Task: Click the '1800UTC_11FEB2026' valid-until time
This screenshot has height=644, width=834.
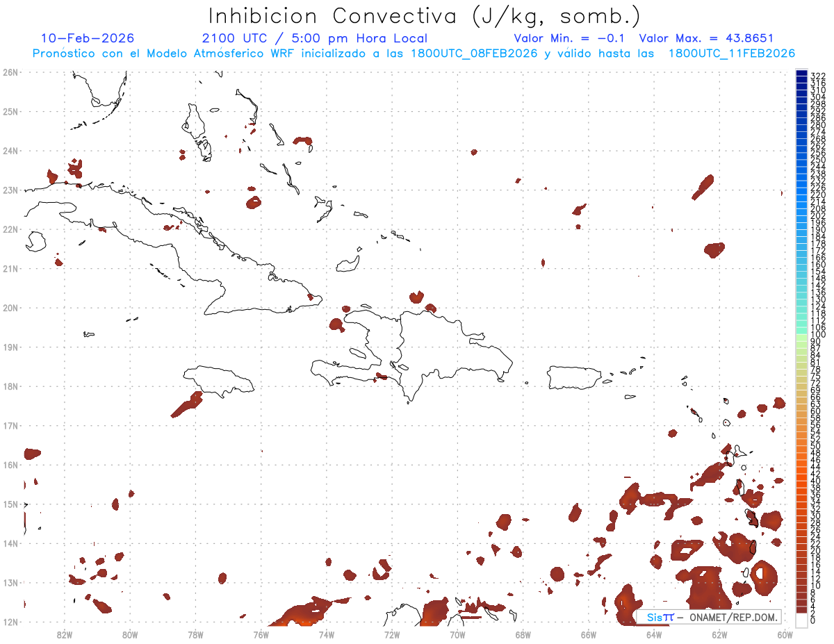Action: point(732,53)
